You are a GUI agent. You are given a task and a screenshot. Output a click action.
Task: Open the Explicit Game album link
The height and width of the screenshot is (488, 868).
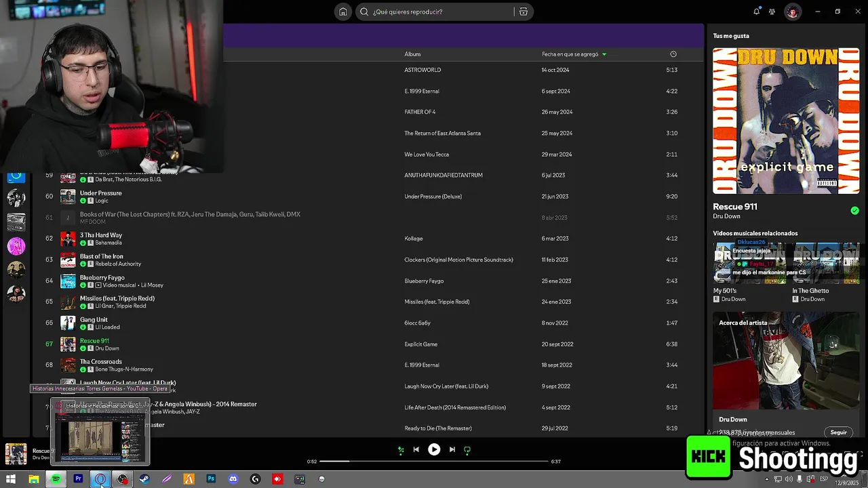coord(421,344)
